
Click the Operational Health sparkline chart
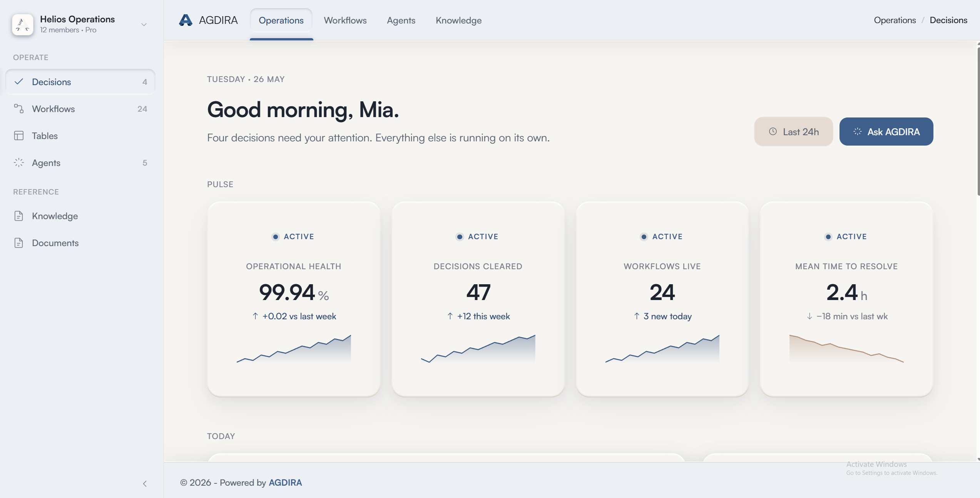pos(294,349)
